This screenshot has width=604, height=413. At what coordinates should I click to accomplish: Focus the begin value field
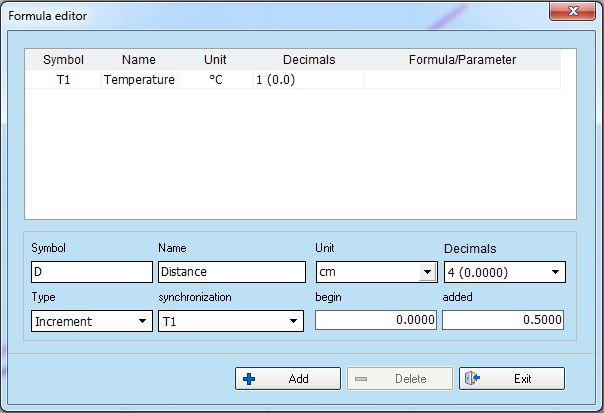click(x=376, y=320)
